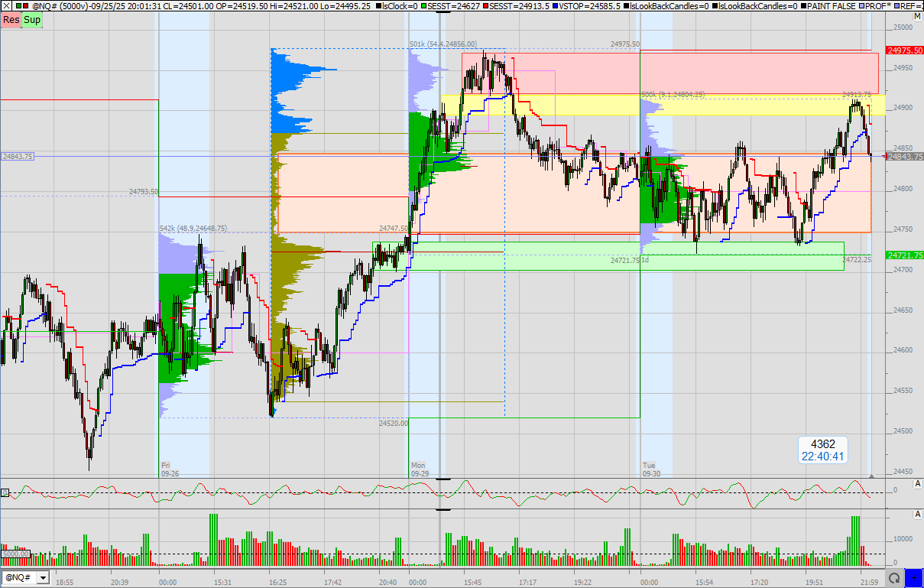
Task: Click the green SESST colored square
Action: [423, 7]
